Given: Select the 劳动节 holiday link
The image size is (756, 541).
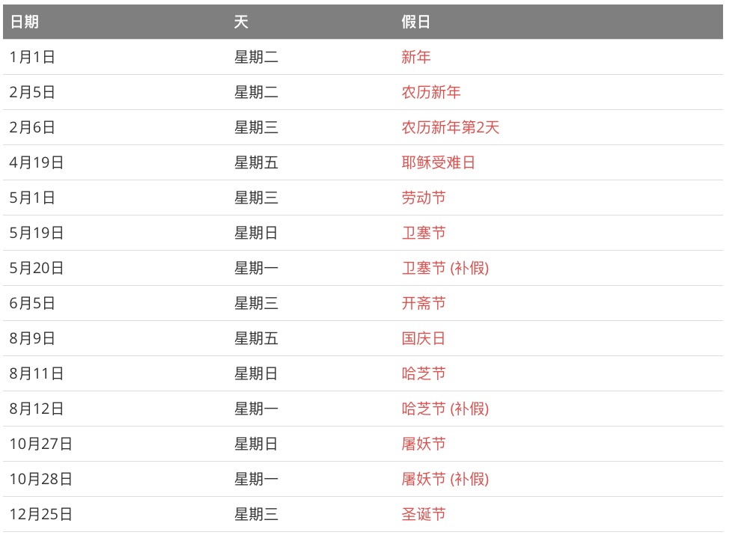Looking at the screenshot, I should click(424, 198).
